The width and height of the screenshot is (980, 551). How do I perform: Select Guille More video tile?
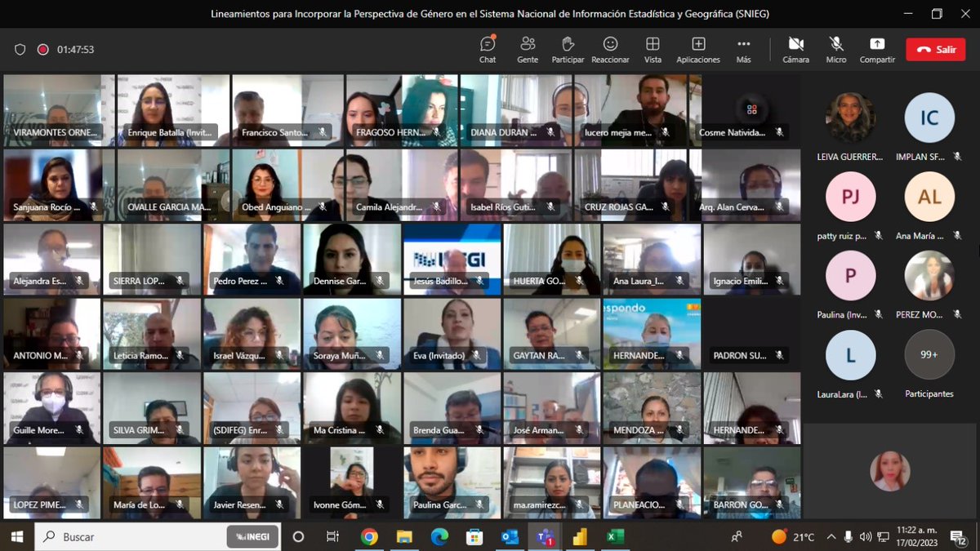tap(51, 408)
